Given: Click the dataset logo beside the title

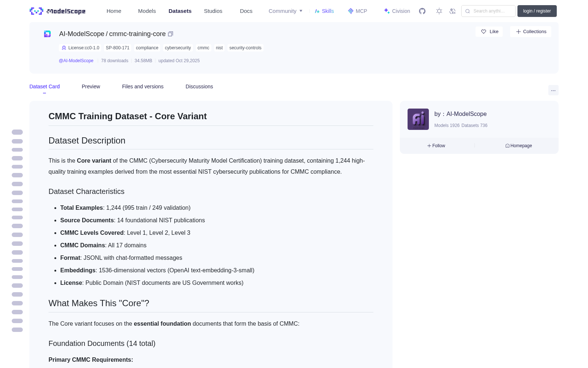Looking at the screenshot, I should click(47, 34).
